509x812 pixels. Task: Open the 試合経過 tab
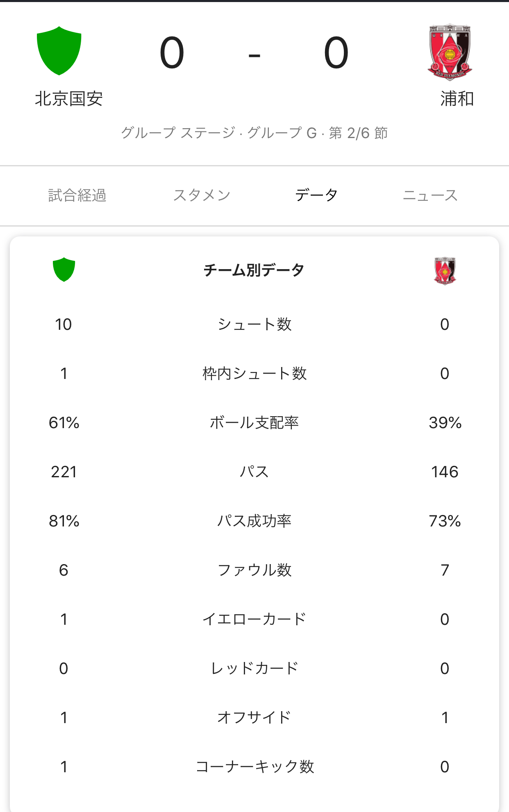pos(77,195)
